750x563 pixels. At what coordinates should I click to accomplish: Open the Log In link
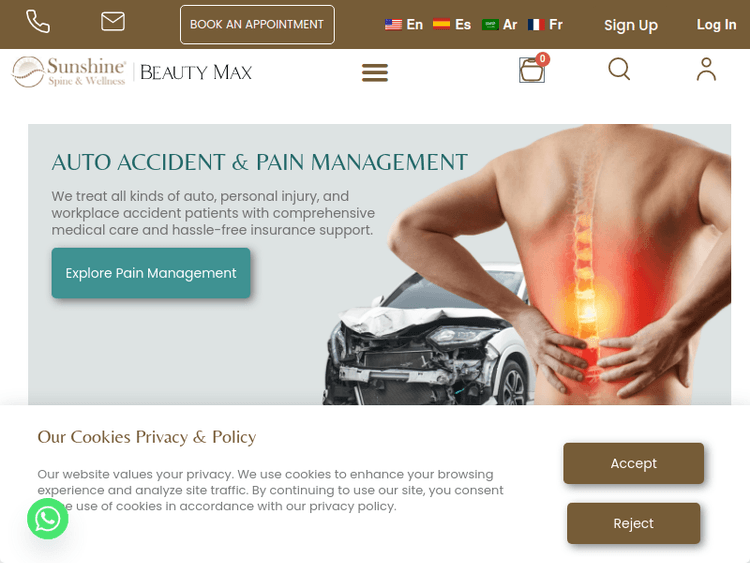[x=716, y=24]
